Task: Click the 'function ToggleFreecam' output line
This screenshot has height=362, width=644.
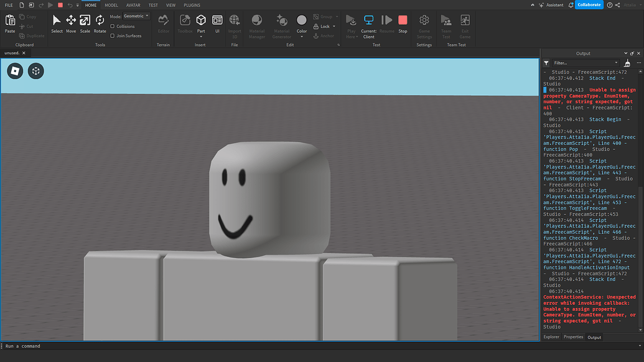Action: (575, 208)
